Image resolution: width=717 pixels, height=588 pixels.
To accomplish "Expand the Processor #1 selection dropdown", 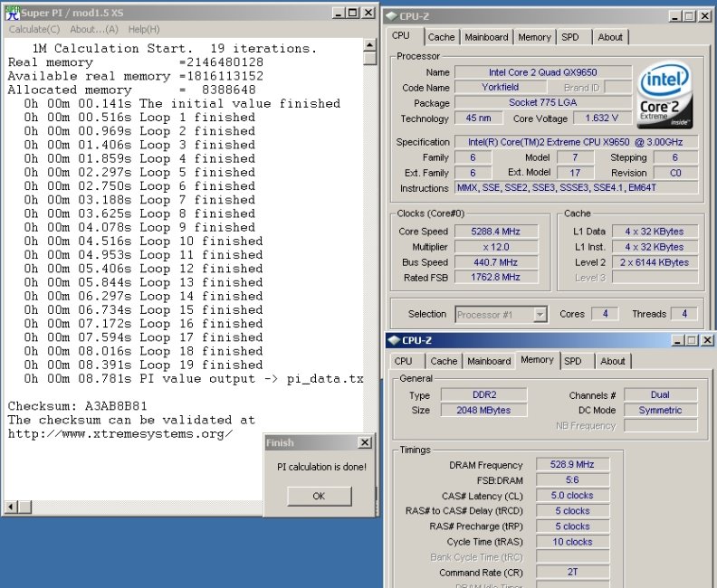I will click(x=540, y=314).
